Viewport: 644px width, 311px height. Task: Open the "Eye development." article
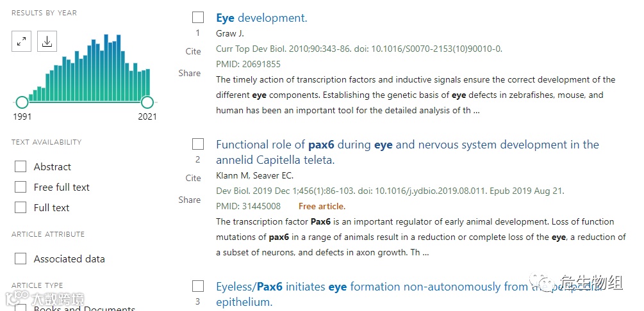pos(261,18)
